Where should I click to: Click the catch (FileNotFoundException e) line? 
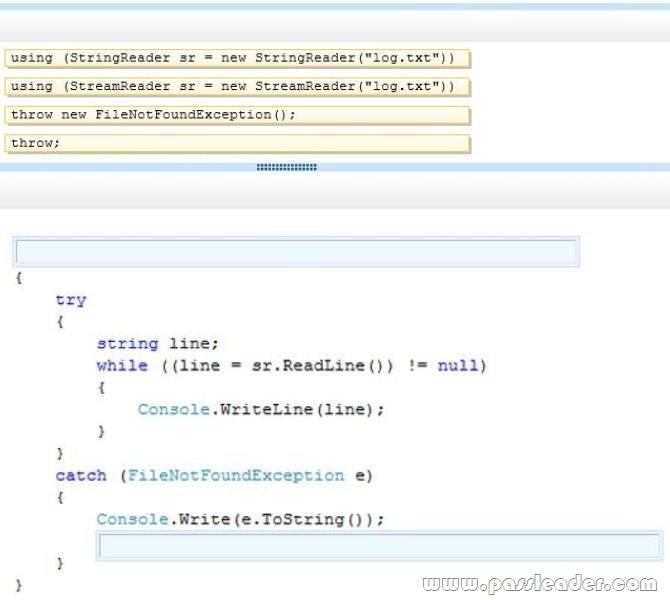214,475
